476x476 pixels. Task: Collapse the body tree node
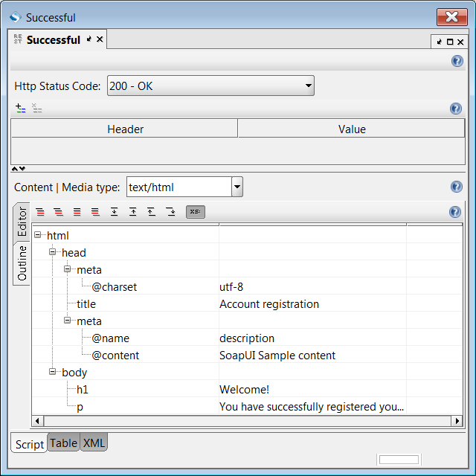53,372
